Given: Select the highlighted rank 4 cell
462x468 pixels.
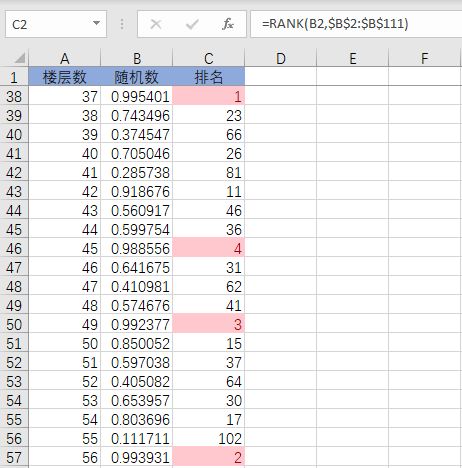Looking at the screenshot, I should pos(209,248).
